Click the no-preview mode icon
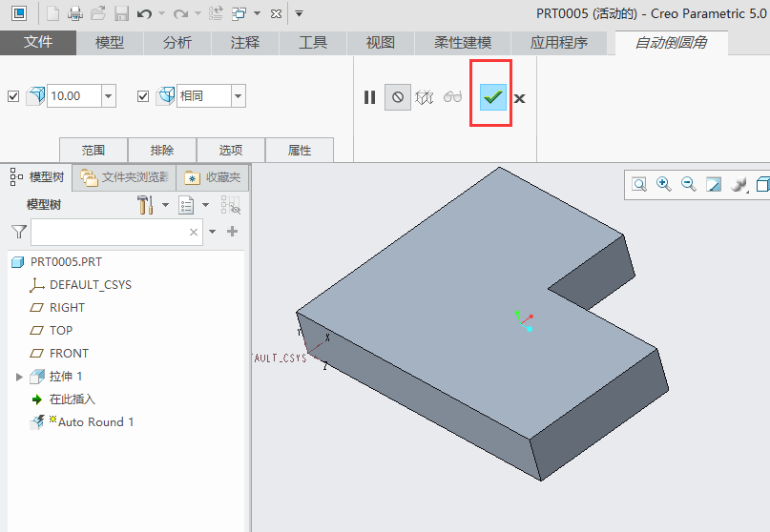Viewport: 770px width, 532px height. pos(398,96)
